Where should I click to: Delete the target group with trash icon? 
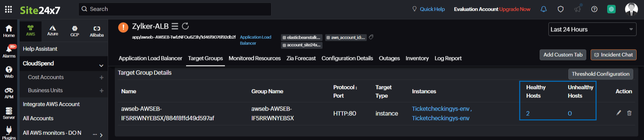click(629, 113)
